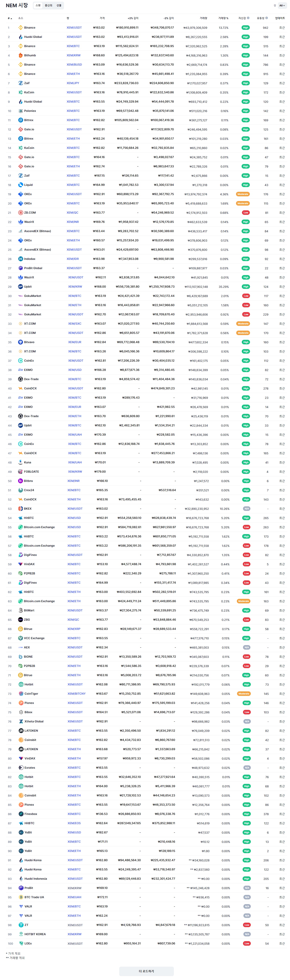Sort by the 업데이트 column header
This screenshot has height=980, width=290.
280,18
